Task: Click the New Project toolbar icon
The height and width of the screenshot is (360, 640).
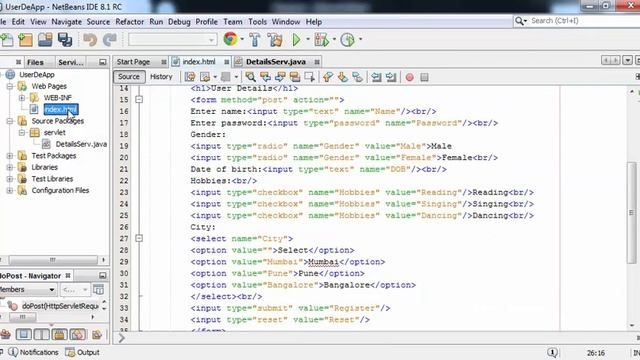Action: 25,40
